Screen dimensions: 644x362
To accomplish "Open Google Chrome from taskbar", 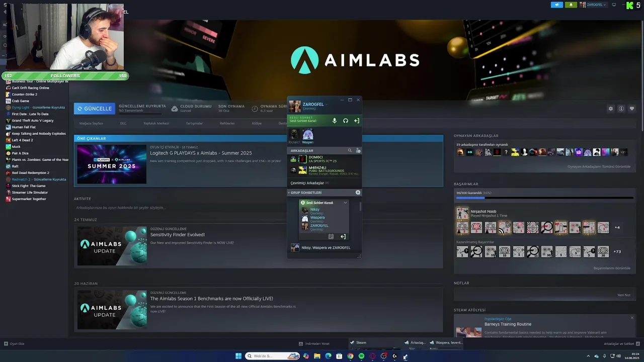I will 350,356.
